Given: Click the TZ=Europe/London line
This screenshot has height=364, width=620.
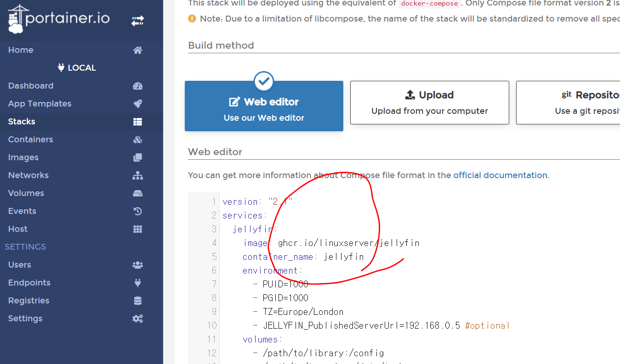Looking at the screenshot, I should click(298, 312).
